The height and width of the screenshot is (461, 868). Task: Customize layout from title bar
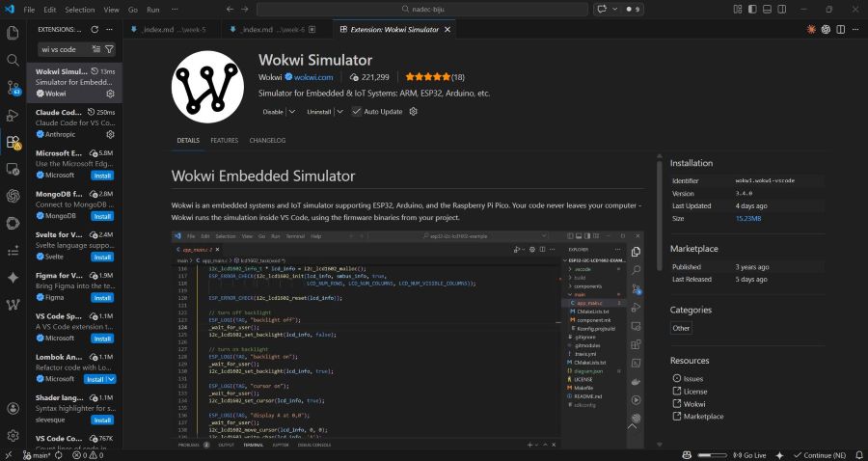click(738, 10)
